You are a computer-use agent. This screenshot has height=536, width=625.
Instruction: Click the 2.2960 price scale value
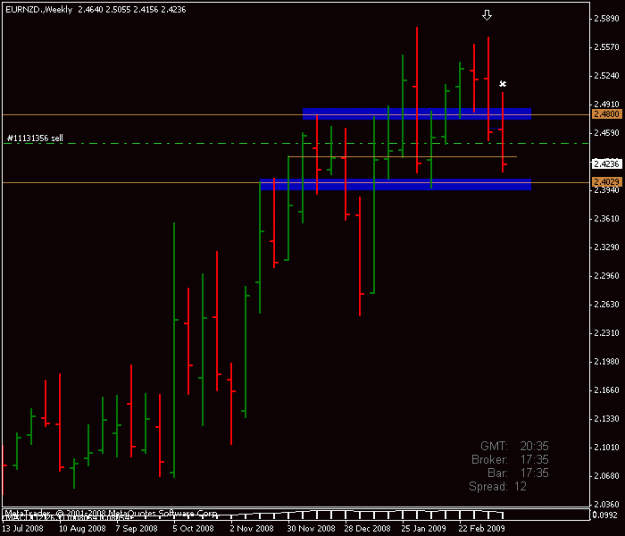(606, 276)
